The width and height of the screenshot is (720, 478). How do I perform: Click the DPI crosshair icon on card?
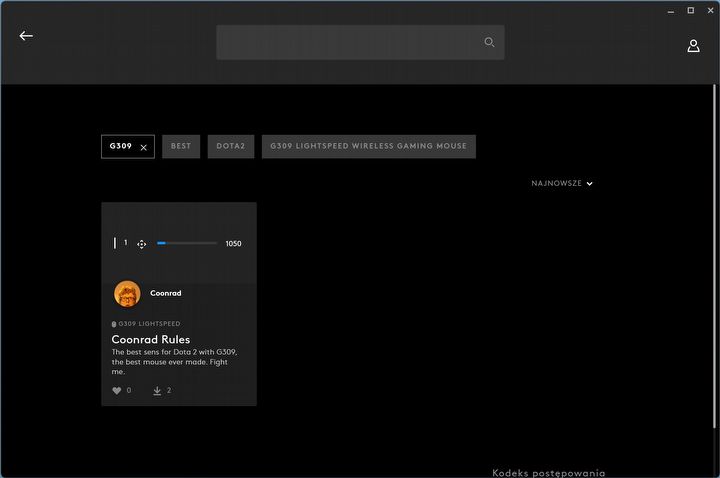tap(141, 244)
